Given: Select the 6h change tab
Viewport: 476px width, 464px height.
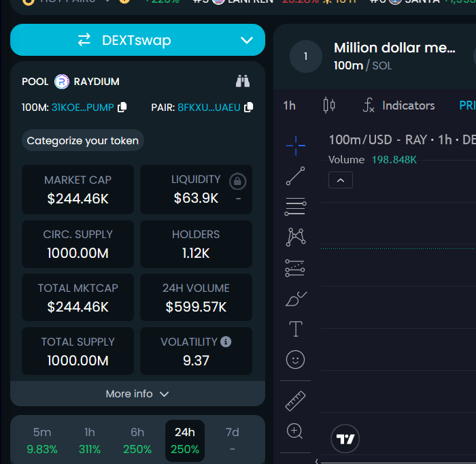Looking at the screenshot, I should pyautogui.click(x=137, y=440).
